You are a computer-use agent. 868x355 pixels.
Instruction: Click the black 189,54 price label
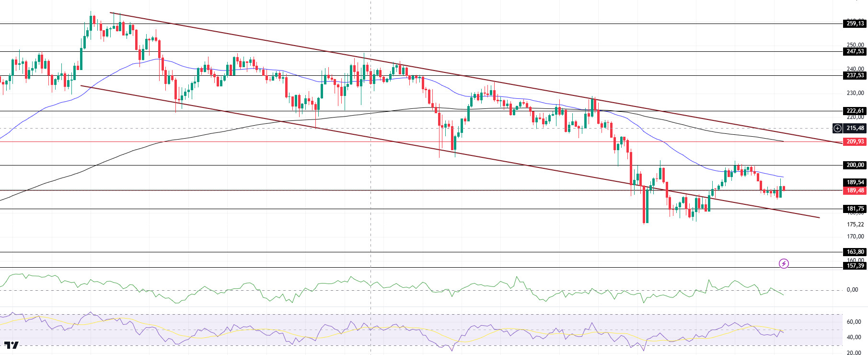(x=855, y=182)
